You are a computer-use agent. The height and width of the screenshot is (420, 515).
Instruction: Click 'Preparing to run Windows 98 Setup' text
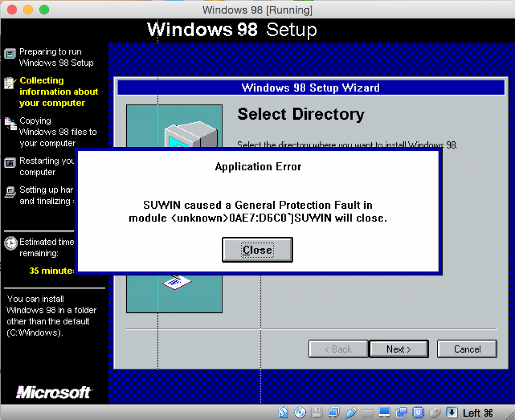pyautogui.click(x=56, y=57)
